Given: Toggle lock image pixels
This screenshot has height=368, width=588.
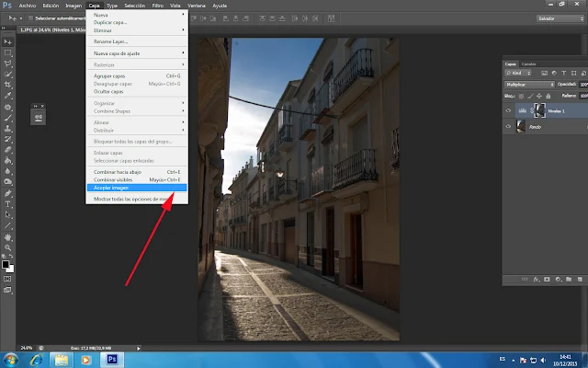Looking at the screenshot, I should pyautogui.click(x=530, y=96).
